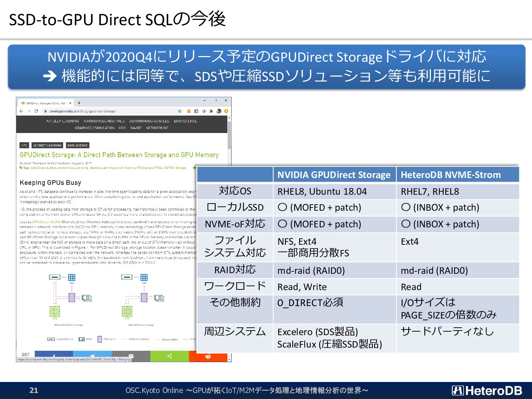Click the orange circular update icon
This screenshot has height=399, width=532.
[226, 111]
